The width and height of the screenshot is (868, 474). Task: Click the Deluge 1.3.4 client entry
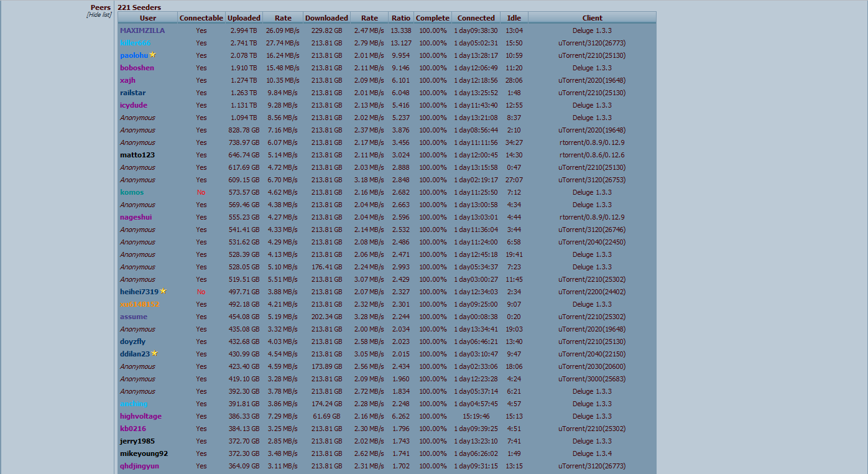592,453
